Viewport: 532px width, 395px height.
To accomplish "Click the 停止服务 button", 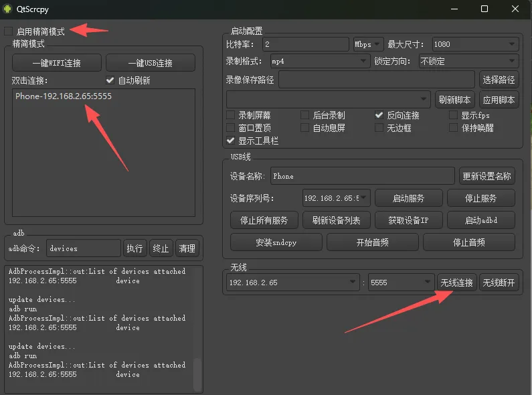I will click(x=480, y=198).
